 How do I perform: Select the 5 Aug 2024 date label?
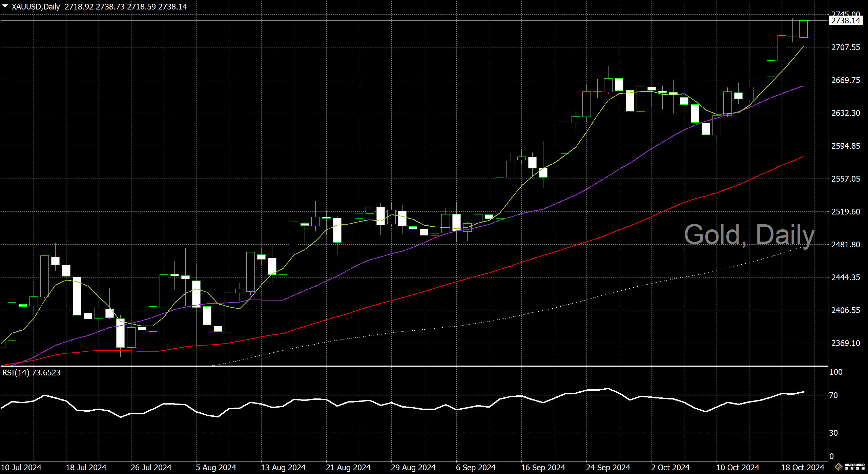pyautogui.click(x=216, y=468)
